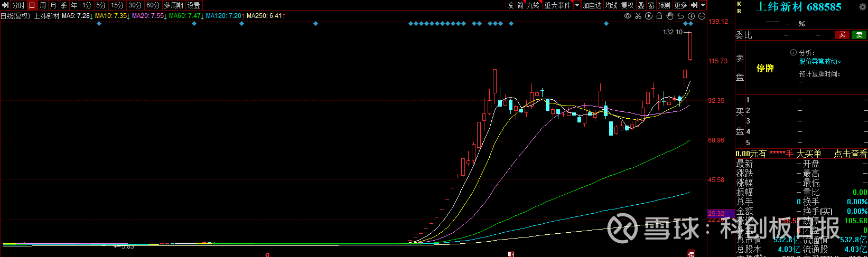Switch to the 分时 timeframe tab
The width and height of the screenshot is (868, 257).
pos(18,5)
